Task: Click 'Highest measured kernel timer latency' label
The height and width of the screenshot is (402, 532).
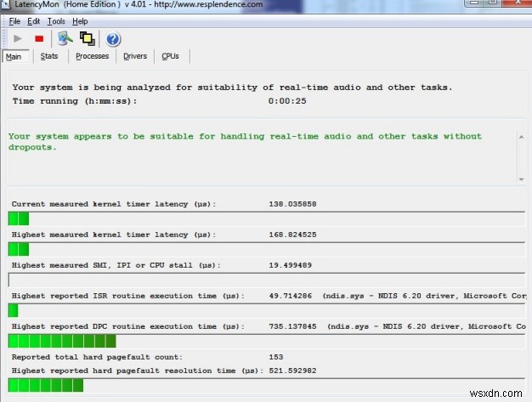Action: [x=114, y=235]
